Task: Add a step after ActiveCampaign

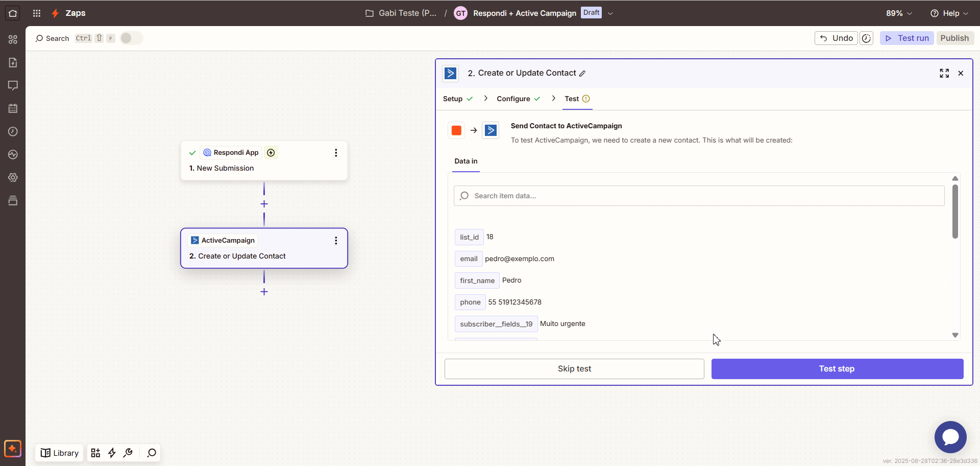Action: [264, 292]
